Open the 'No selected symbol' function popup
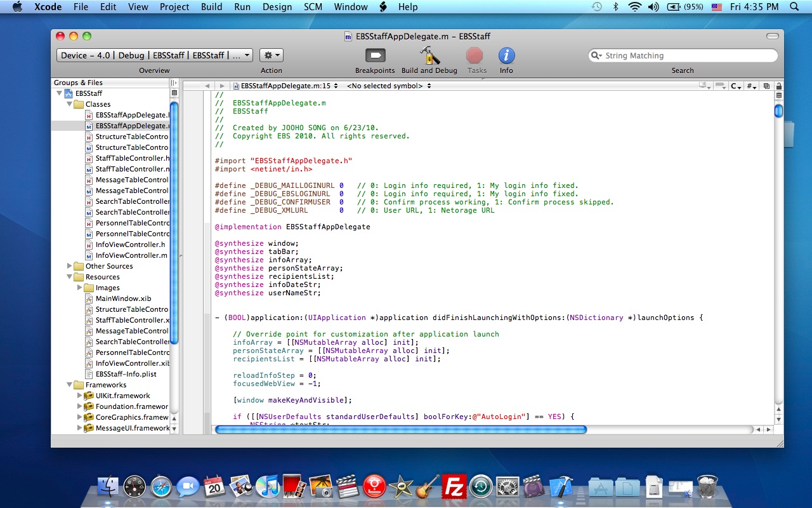 pos(389,86)
